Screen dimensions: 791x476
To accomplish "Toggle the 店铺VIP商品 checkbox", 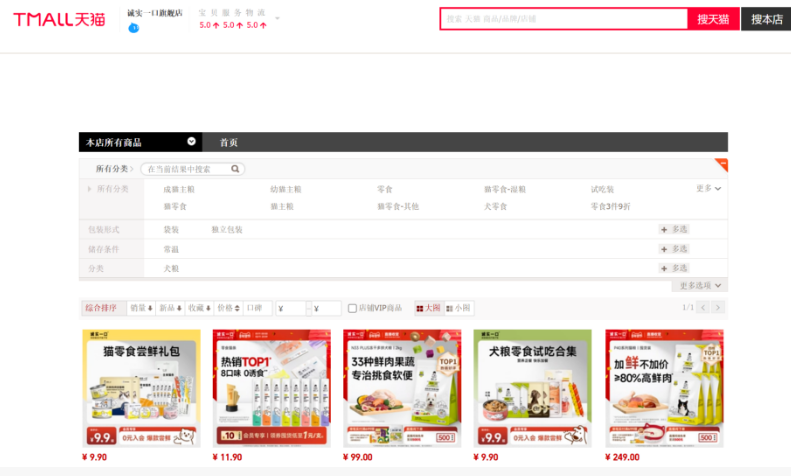I will [353, 308].
